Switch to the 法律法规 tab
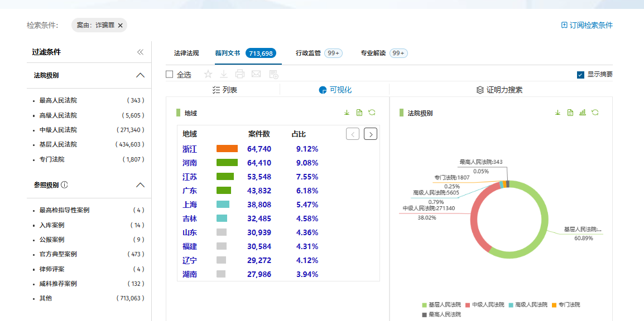This screenshot has width=644, height=321. point(185,54)
